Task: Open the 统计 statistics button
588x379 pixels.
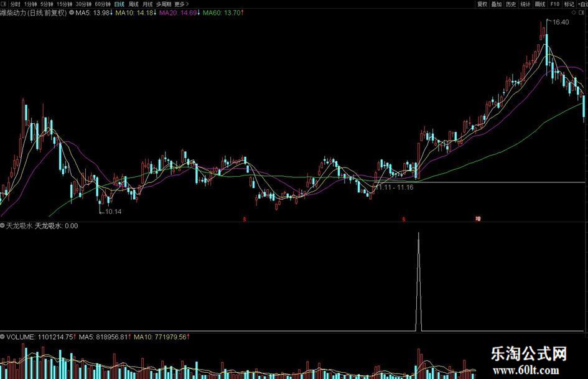Action: point(525,4)
